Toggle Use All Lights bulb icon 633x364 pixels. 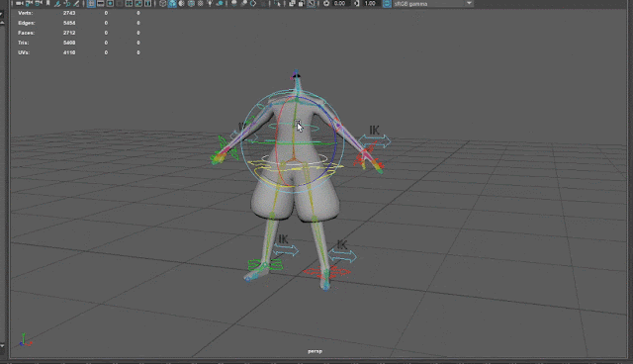[210, 3]
